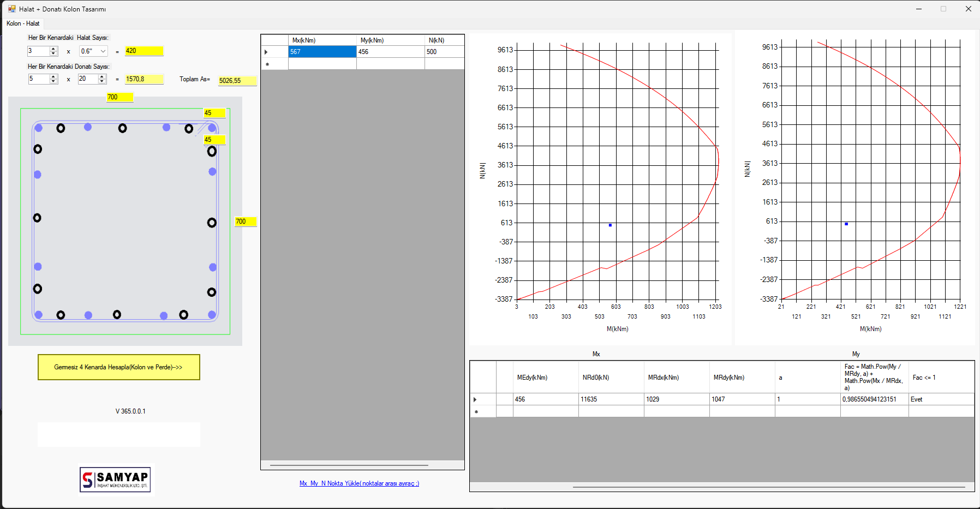Click the blue load point on the Mx chart
Screen dimensions: 980x509
610,225
